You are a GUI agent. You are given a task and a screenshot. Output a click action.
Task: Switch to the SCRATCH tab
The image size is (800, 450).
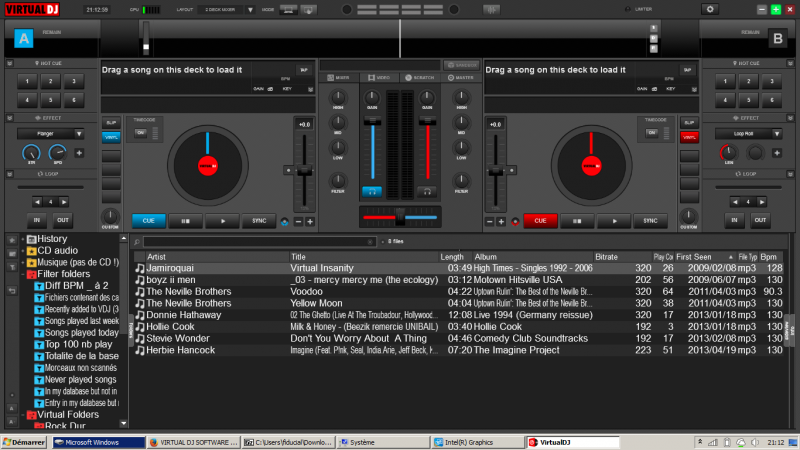coord(419,78)
